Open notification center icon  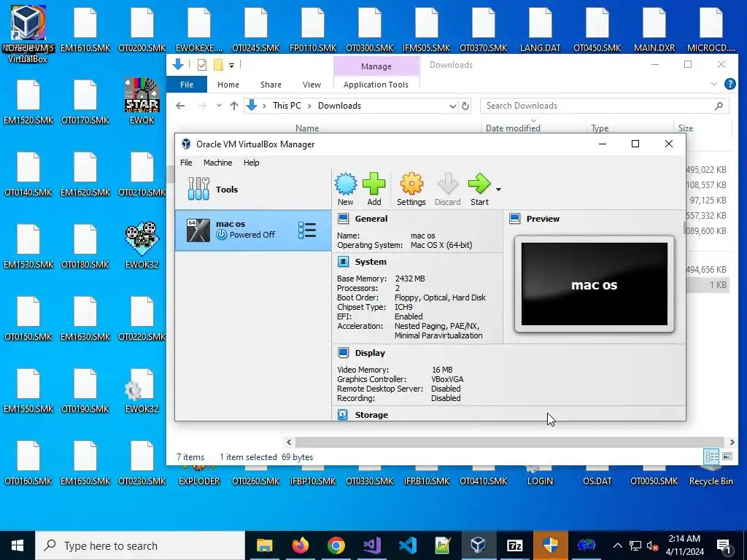pos(723,545)
